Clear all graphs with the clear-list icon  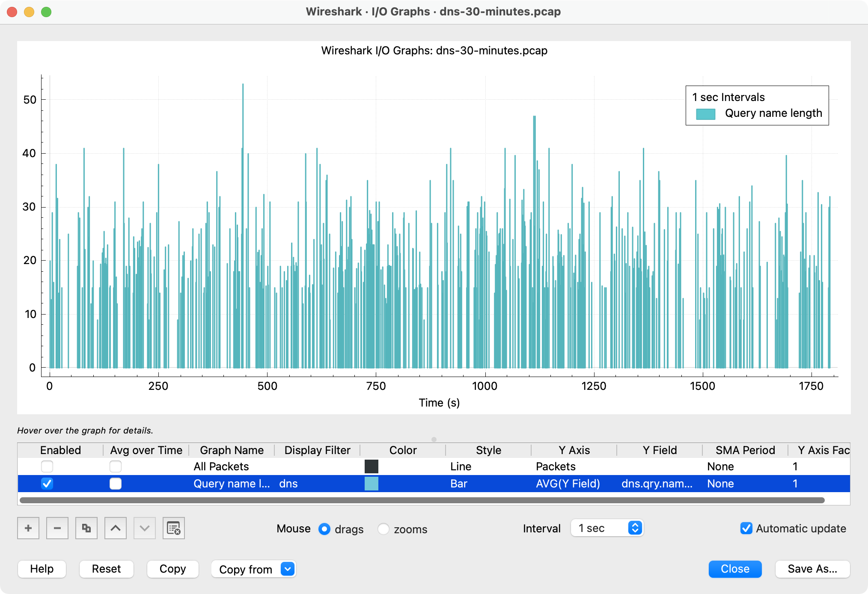click(x=173, y=528)
